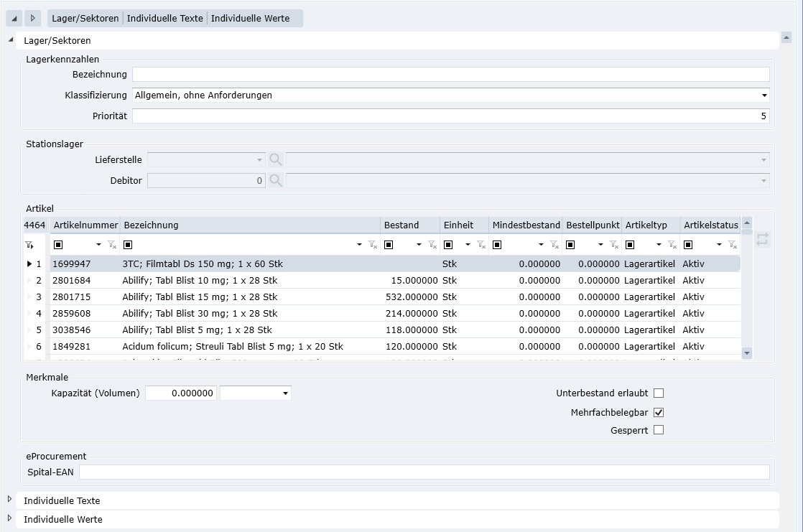Click the filter row funnel icon at left
The image size is (803, 532).
coord(29,245)
